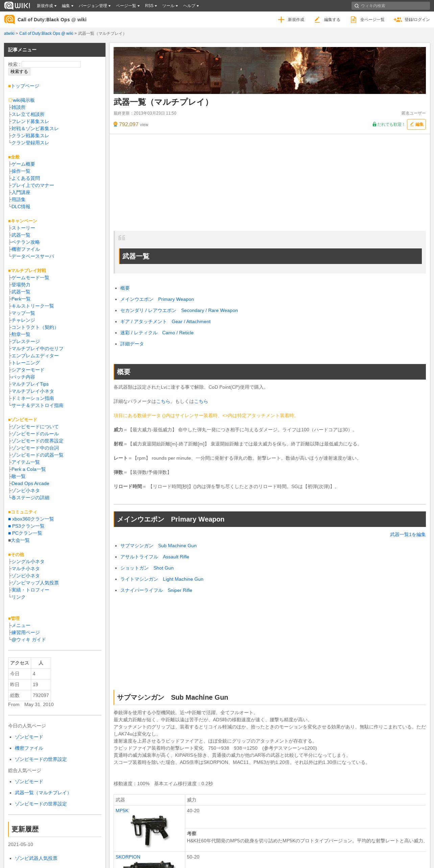Open PS3クラン一覧 link

pyautogui.click(x=28, y=526)
